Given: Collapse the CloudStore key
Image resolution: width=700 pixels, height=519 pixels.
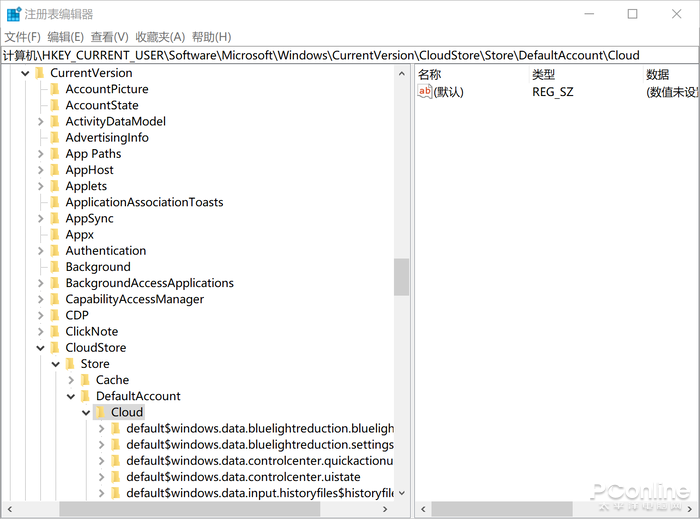Looking at the screenshot, I should click(41, 348).
